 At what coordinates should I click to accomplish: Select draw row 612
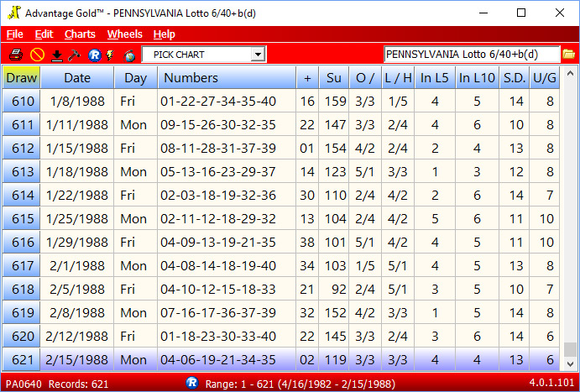tap(280, 148)
